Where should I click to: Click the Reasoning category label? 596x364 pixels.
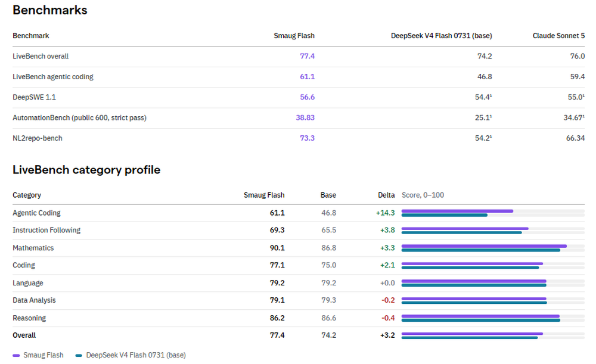29,318
